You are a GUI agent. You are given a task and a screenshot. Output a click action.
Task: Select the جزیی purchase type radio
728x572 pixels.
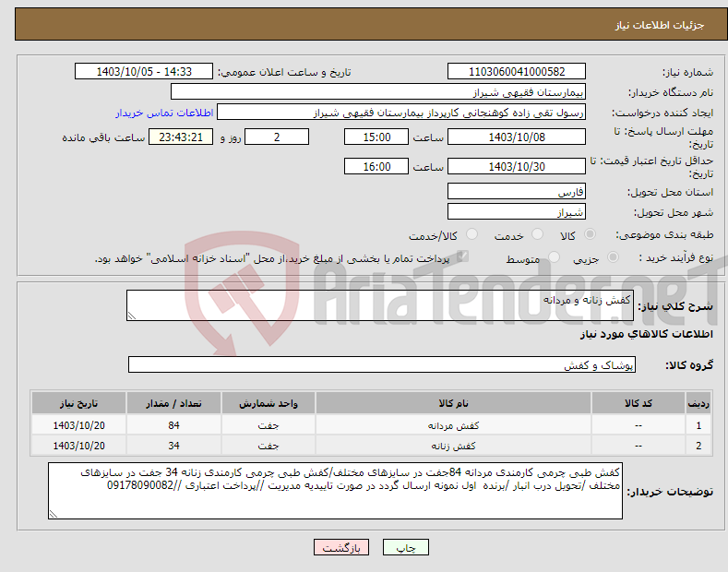click(613, 257)
